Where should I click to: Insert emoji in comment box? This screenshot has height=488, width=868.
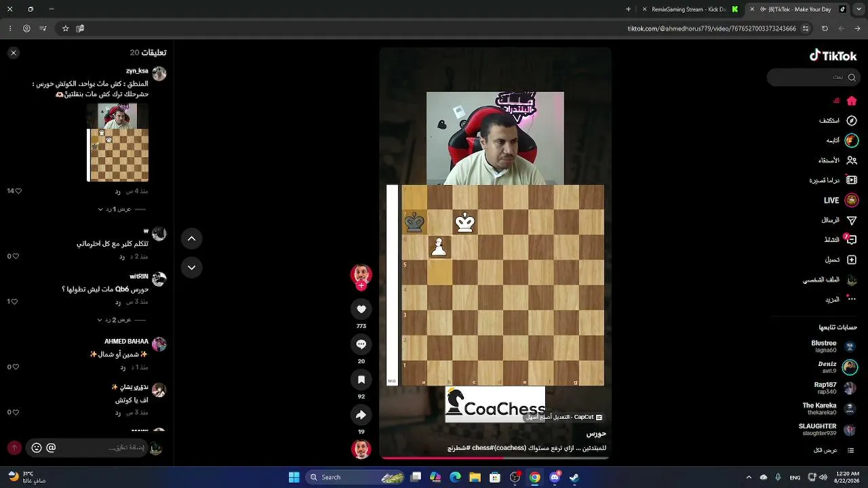coord(37,447)
